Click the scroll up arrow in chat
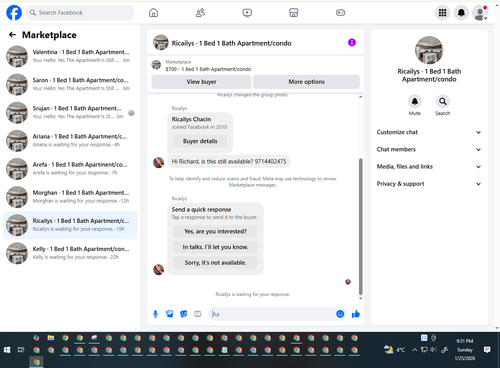The image size is (500, 368). 360,97
